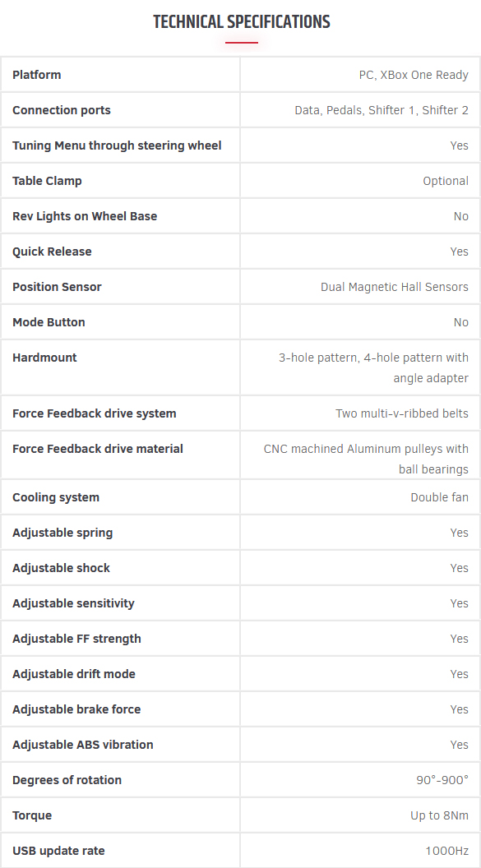Viewport: 481px width, 868px height.
Task: Select the Platform row label
Action: tap(36, 75)
